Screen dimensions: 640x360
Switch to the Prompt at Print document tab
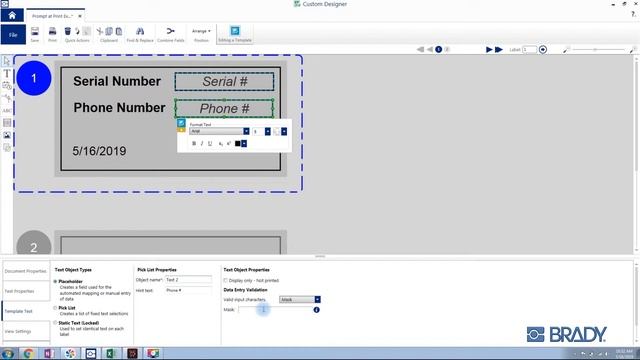pyautogui.click(x=52, y=16)
